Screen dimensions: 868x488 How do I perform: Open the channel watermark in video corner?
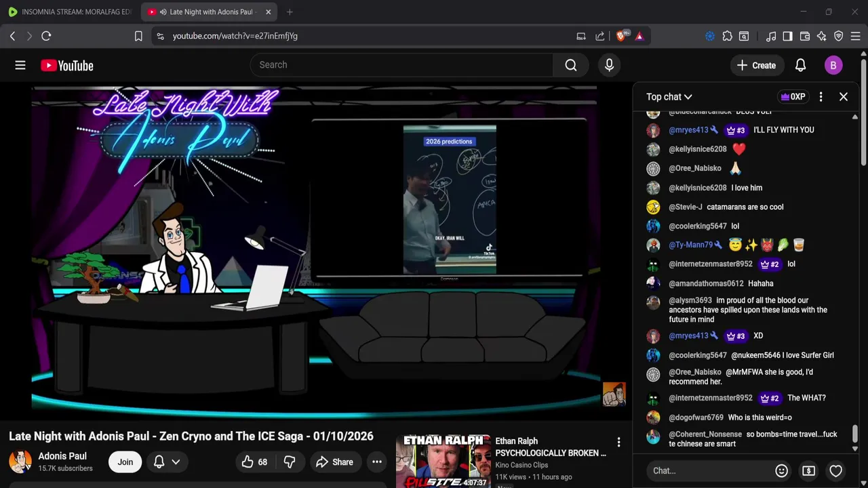pos(614,394)
